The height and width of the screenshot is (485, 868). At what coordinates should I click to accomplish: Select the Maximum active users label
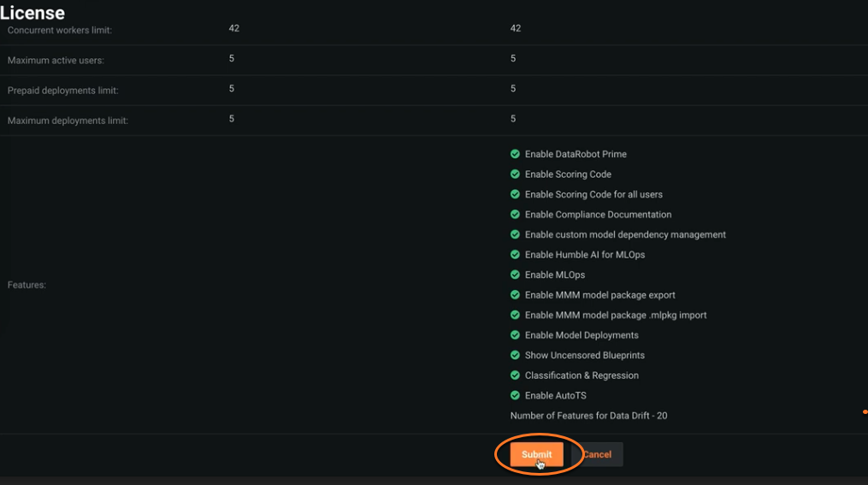pyautogui.click(x=56, y=61)
